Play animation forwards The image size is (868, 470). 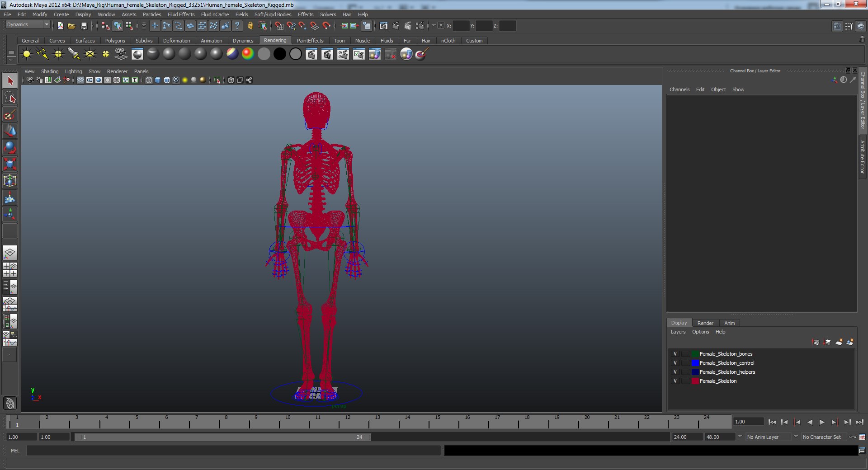tap(822, 422)
